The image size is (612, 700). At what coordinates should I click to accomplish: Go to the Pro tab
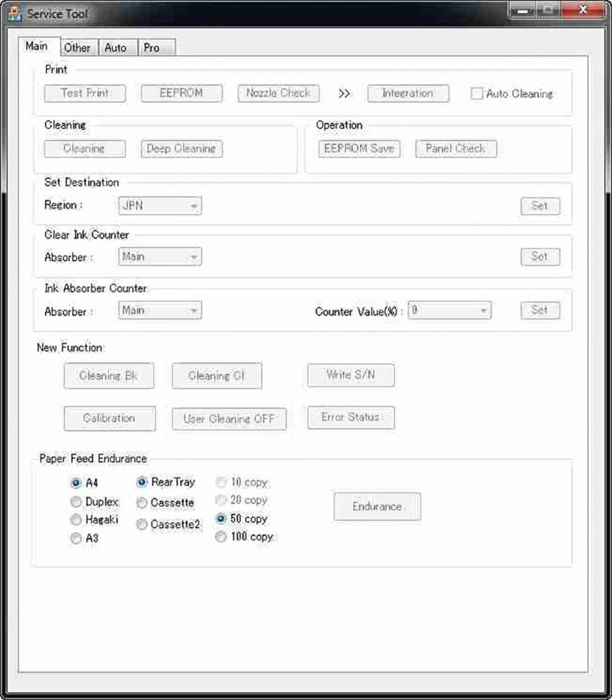[152, 48]
